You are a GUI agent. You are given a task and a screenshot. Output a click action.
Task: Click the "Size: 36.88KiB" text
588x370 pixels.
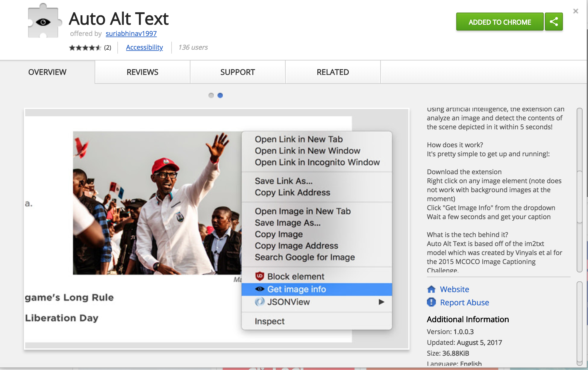(x=448, y=353)
